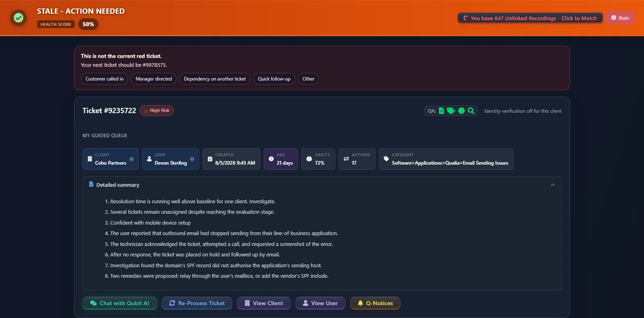Image resolution: width=644 pixels, height=318 pixels.
Task: Click the Stale status button
Action: tap(620, 18)
